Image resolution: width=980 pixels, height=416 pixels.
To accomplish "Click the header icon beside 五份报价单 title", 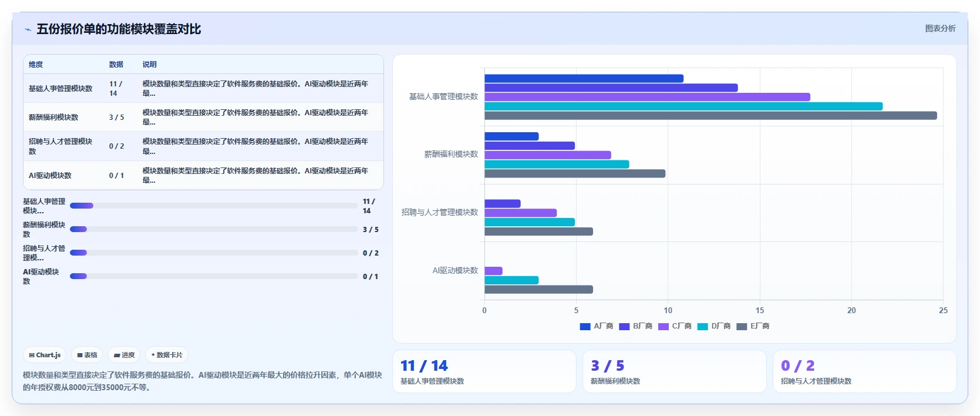I will click(28, 29).
